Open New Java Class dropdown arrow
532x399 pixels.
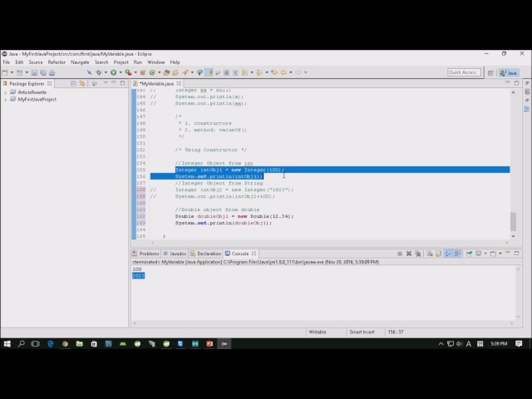tap(159, 72)
